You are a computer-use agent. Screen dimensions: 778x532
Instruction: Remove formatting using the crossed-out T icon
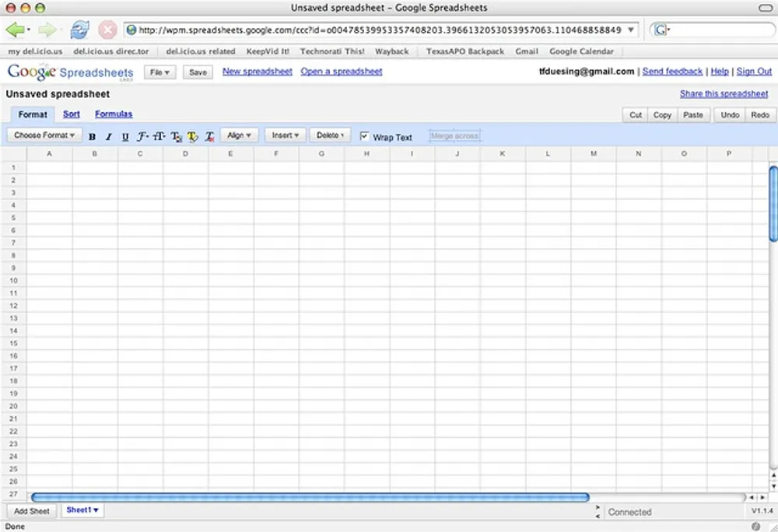[x=209, y=136]
